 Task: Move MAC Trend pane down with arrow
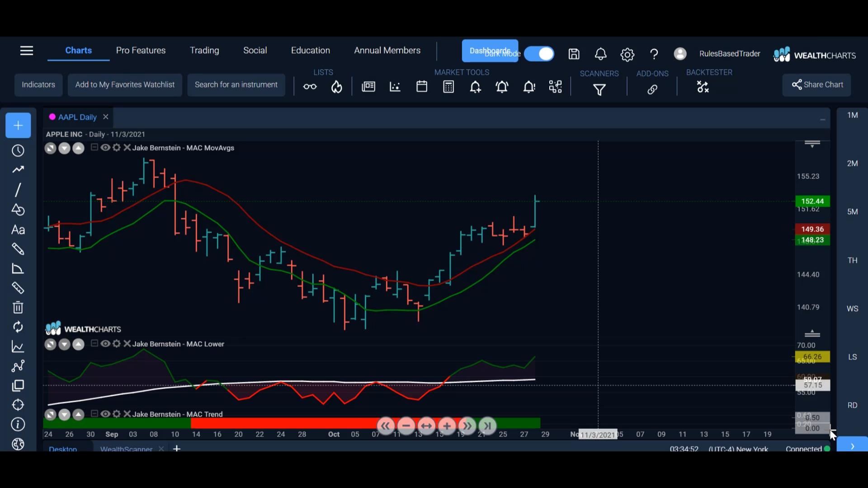pos(64,415)
